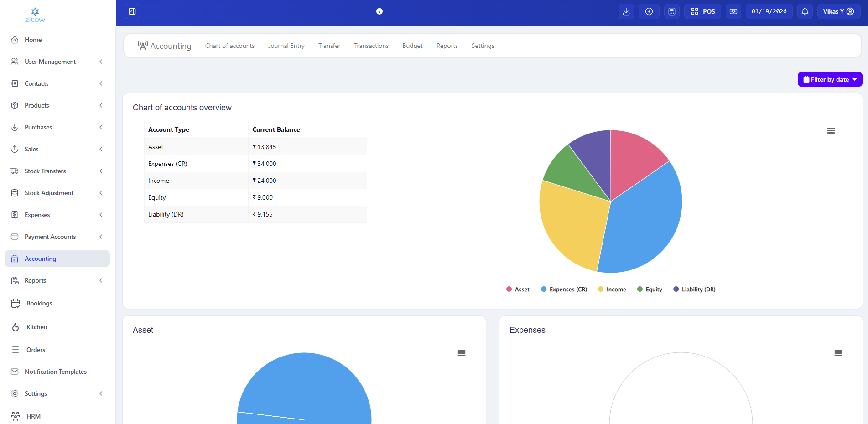Open the Transactions tab in Accounting

click(371, 46)
